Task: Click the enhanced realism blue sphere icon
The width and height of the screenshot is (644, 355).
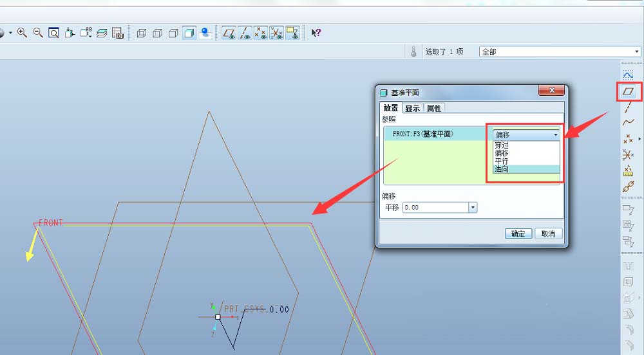Action: (205, 33)
